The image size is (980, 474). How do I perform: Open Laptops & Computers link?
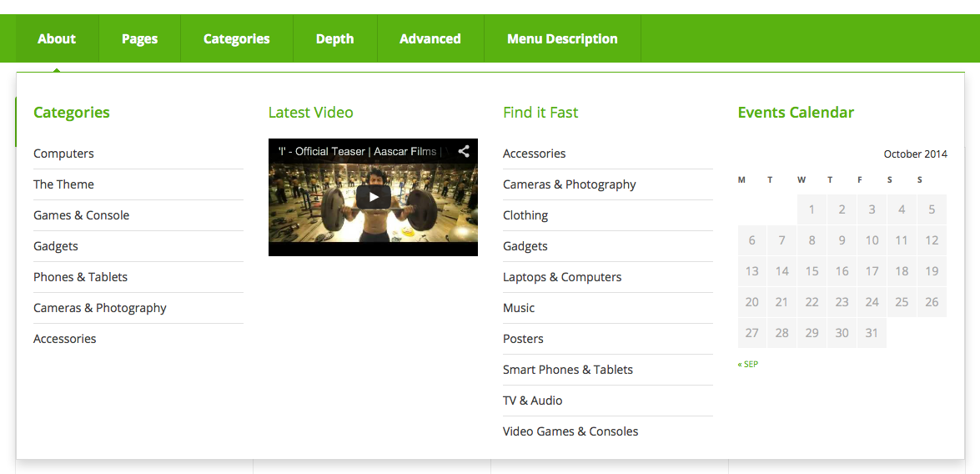click(x=562, y=277)
